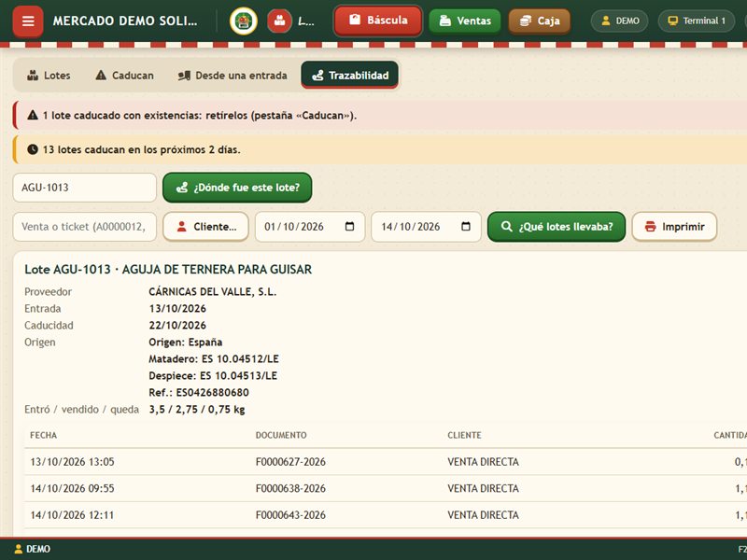Select document F0000643-2026

290,515
